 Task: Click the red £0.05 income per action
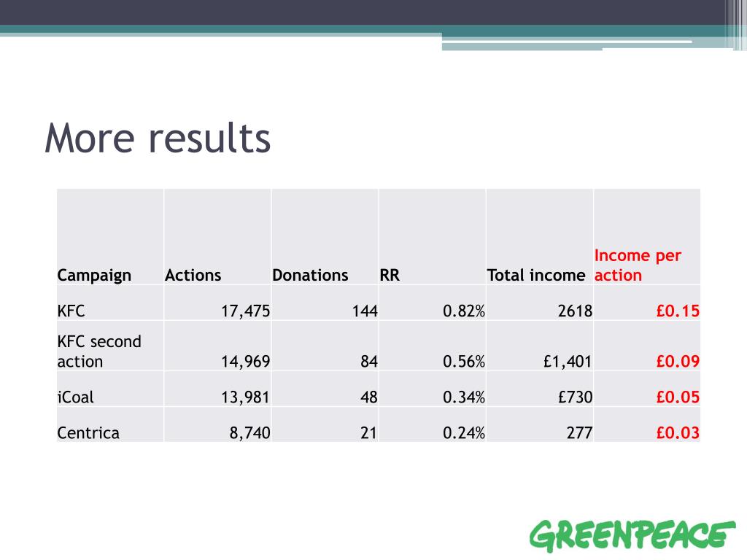678,397
